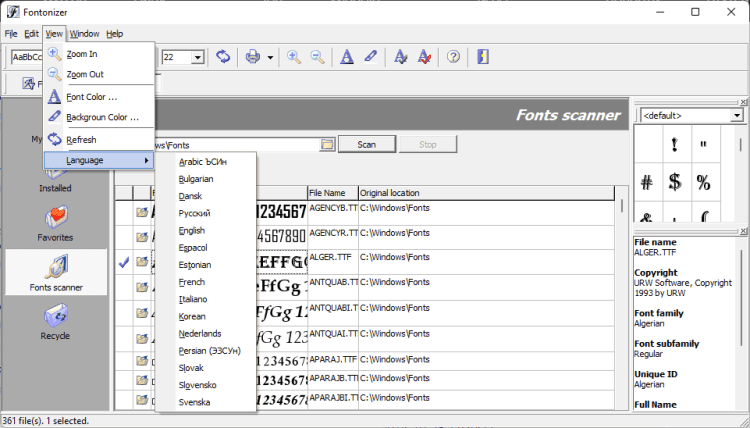This screenshot has width=750, height=428.
Task: Check the ANTQUAB.TTF row's selection cell
Action: (124, 289)
